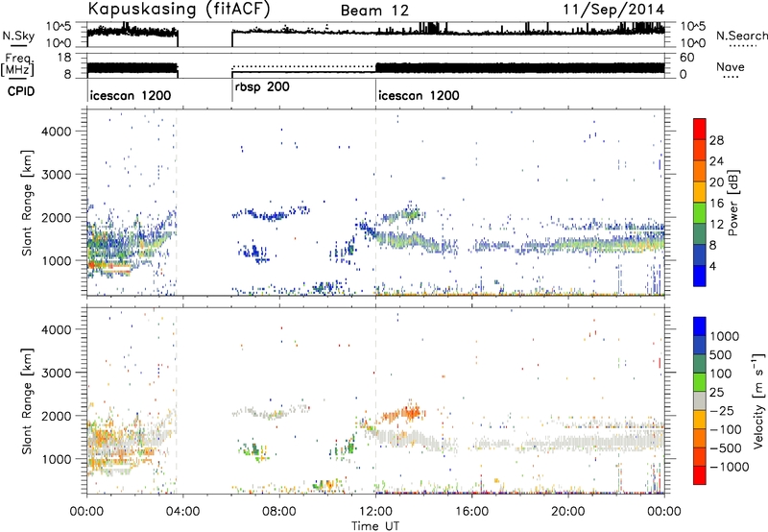Click the Slant Range label of velocity panel
This screenshot has height=532, width=768.
tap(27, 400)
